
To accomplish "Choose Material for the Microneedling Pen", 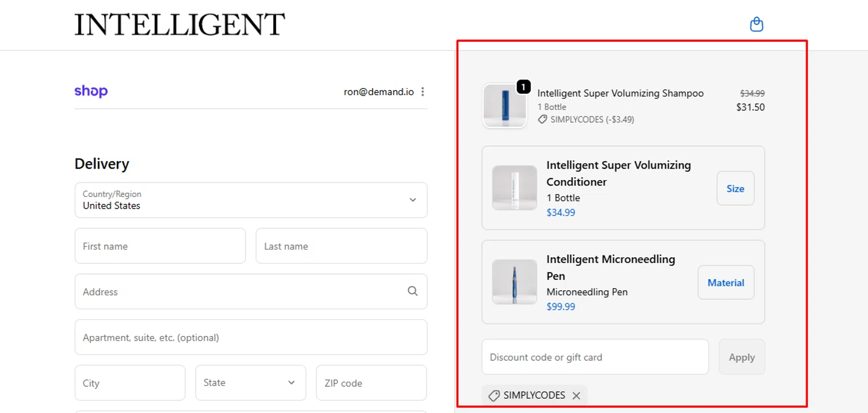I will click(726, 283).
